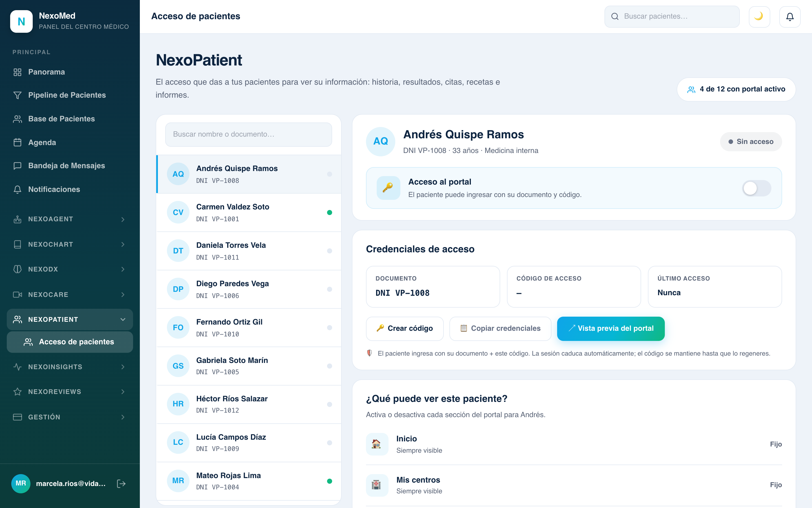Click the search magnifier icon in top bar
Viewport: 812px width, 508px height.
click(x=615, y=16)
